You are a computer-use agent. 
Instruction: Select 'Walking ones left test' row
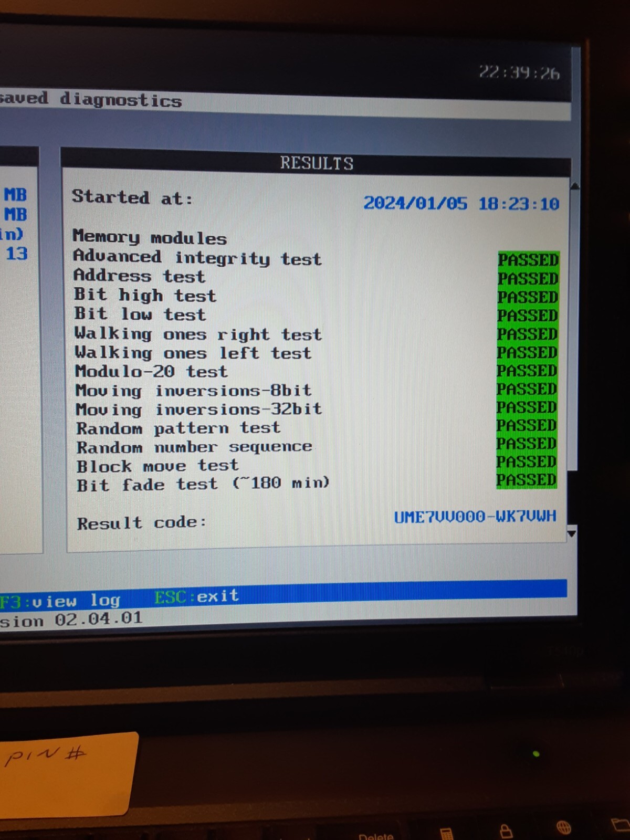click(316, 352)
